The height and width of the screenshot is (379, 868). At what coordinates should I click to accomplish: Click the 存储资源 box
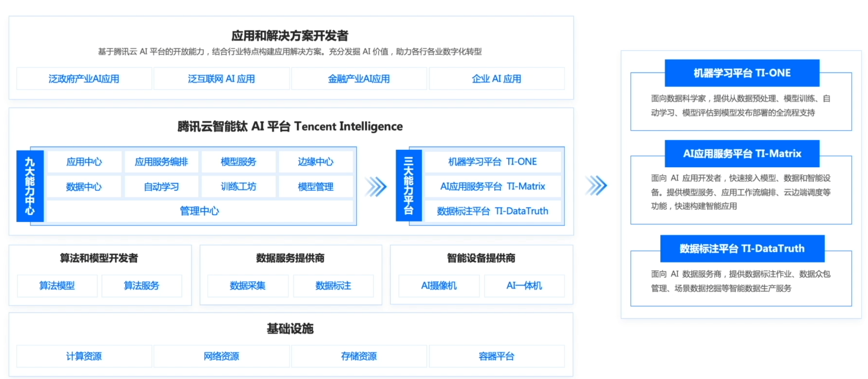[x=359, y=356]
